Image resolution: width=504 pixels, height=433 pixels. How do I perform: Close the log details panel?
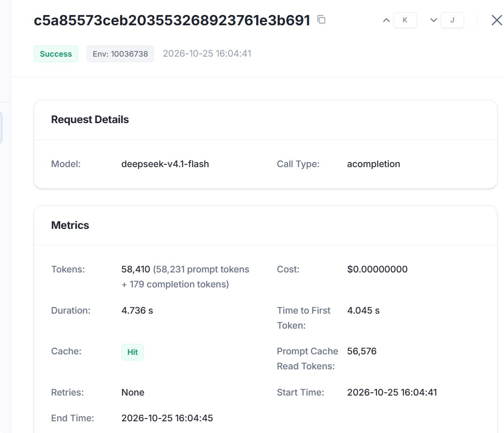(x=497, y=20)
